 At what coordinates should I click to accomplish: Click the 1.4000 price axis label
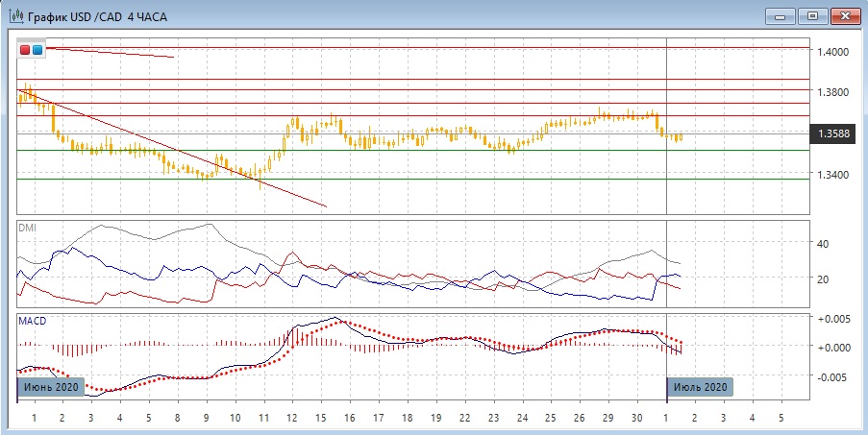(832, 51)
